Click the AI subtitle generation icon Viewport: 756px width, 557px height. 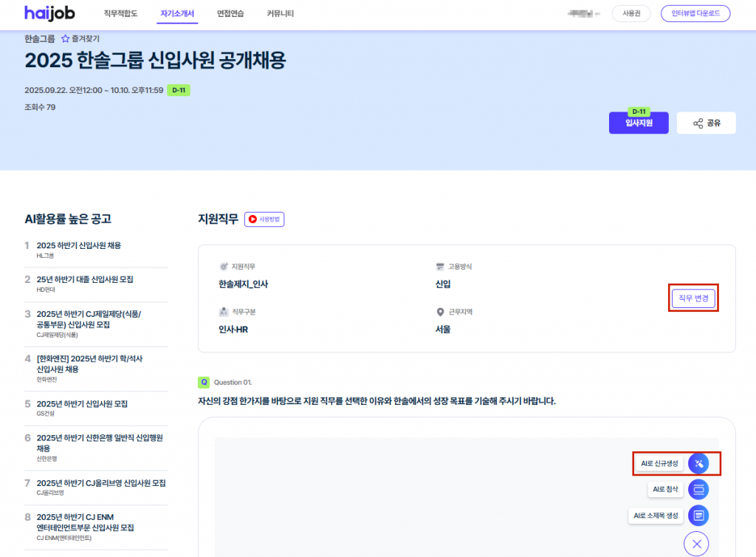point(698,515)
